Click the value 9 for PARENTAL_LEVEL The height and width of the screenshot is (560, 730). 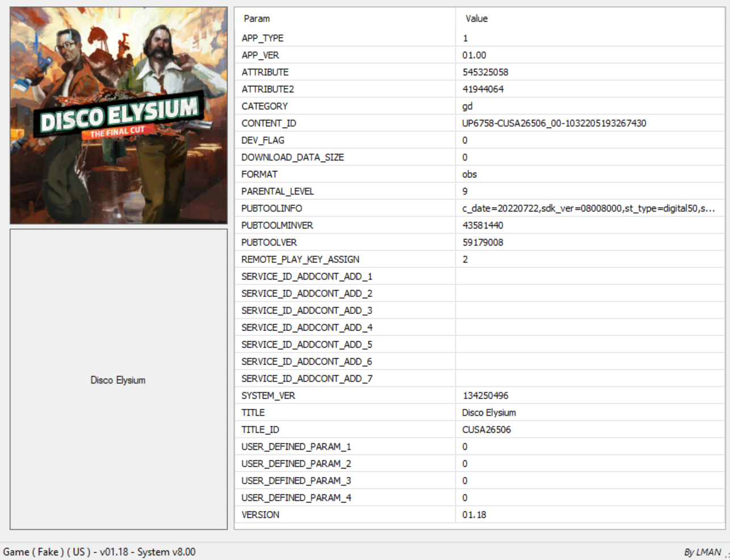click(465, 191)
